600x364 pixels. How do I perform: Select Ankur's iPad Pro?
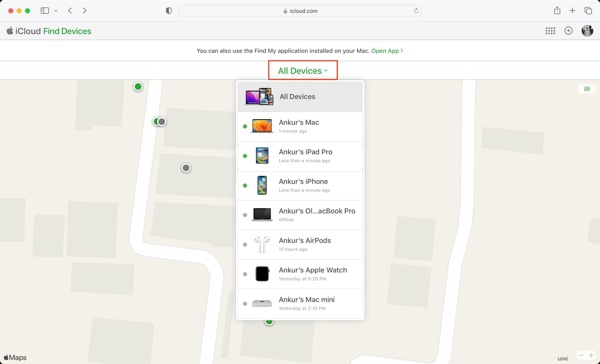pos(300,156)
